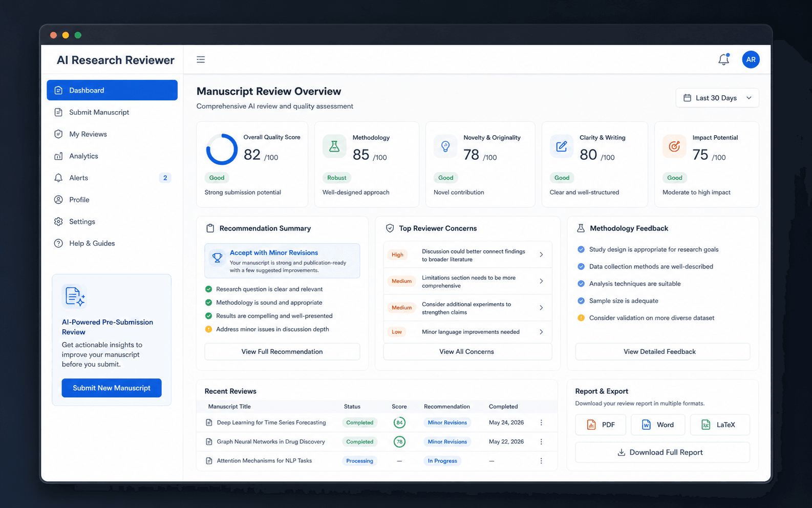This screenshot has height=508, width=812.
Task: Click the trophy icon in recommendation box
Action: click(218, 258)
